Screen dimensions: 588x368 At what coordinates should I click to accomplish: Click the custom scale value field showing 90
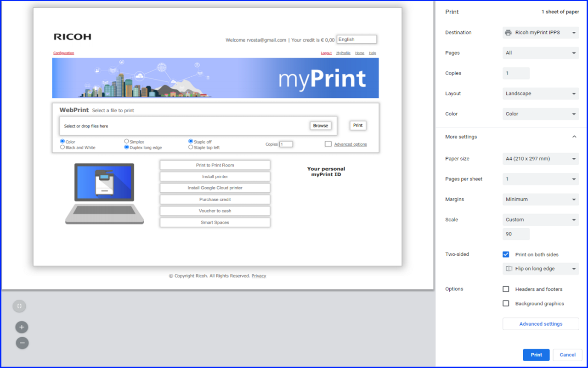tap(516, 234)
